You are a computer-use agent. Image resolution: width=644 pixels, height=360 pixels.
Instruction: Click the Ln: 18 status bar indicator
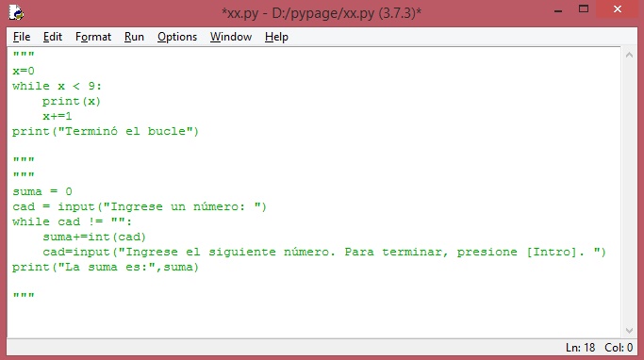point(580,348)
